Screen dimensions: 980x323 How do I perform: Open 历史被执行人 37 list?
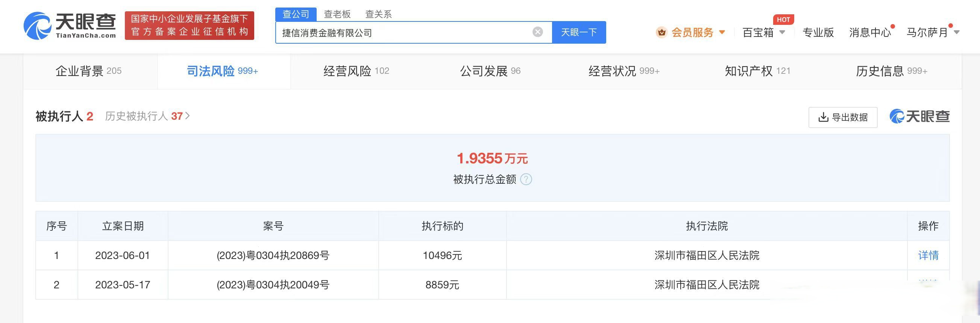147,116
